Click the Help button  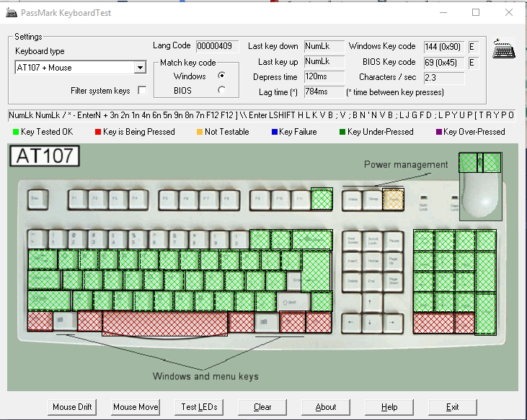(x=389, y=407)
